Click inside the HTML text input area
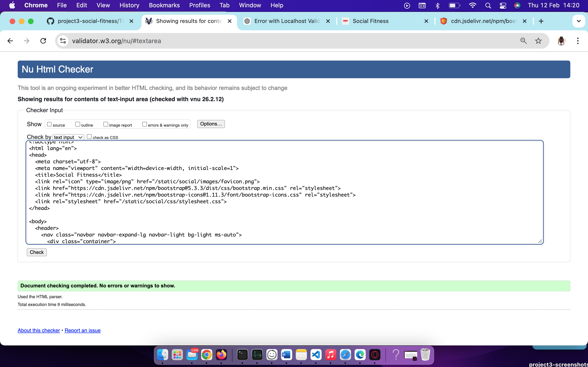The height and width of the screenshot is (367, 588). click(284, 192)
